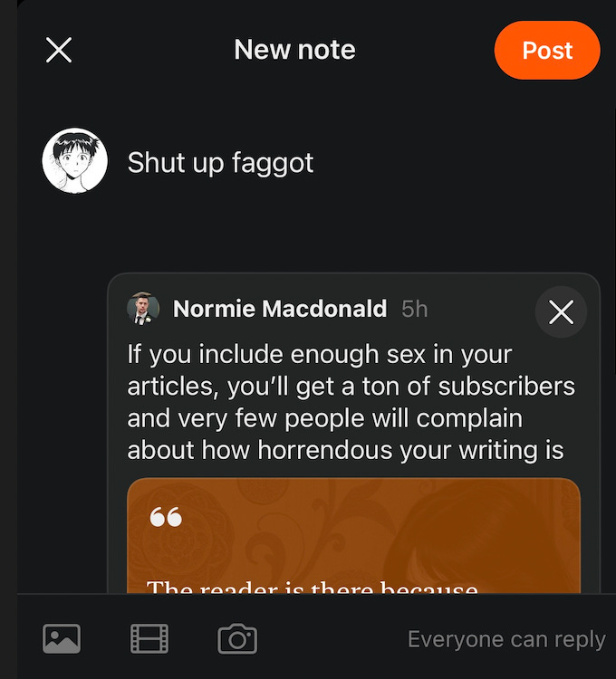This screenshot has height=679, width=616.
Task: Click the New note header title
Action: pyautogui.click(x=294, y=50)
